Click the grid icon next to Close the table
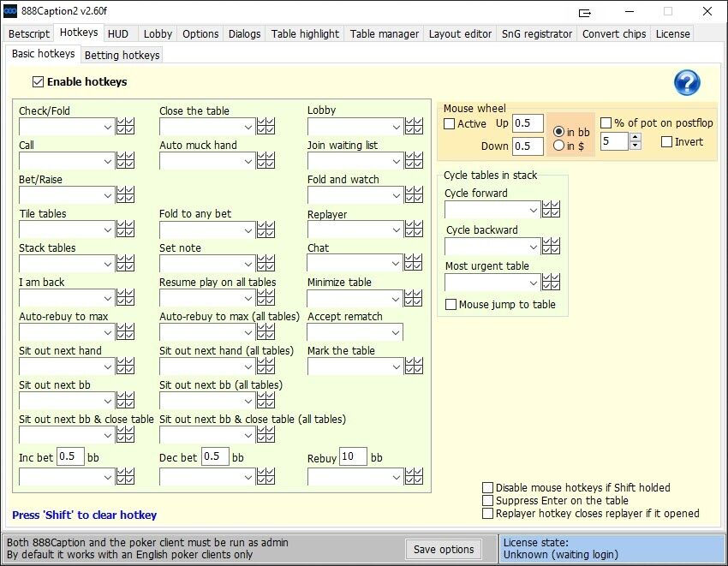Screen dimensions: 728x566 click(266, 126)
